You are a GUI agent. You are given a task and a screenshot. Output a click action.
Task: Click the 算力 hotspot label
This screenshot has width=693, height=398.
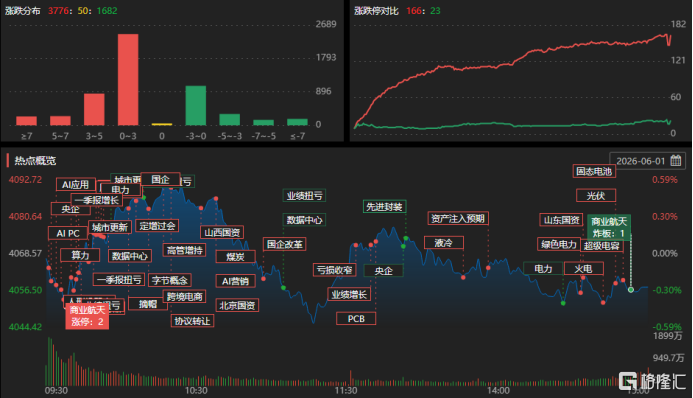click(80, 255)
